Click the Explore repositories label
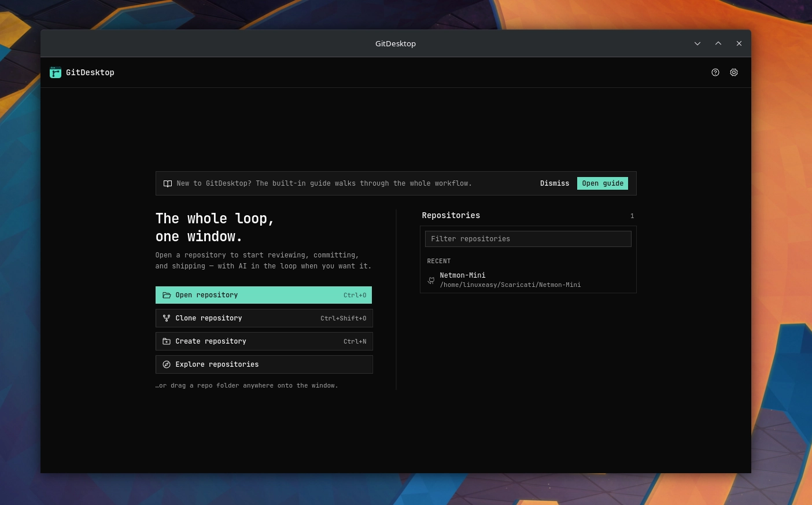The width and height of the screenshot is (812, 505). point(217,364)
